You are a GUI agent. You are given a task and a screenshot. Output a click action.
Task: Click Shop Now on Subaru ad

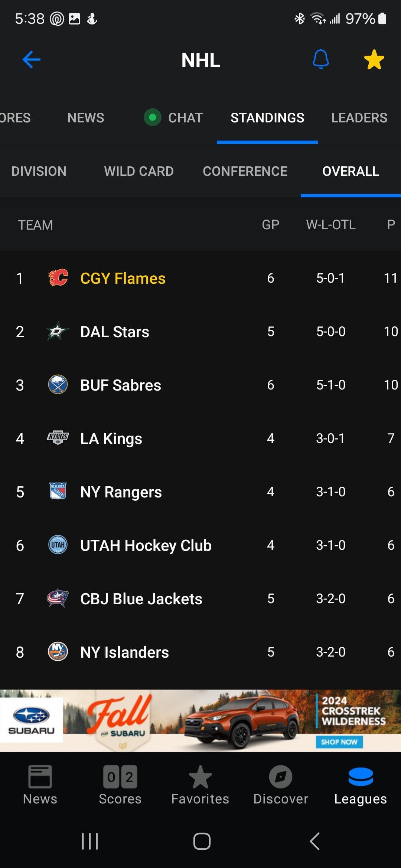pos(339,742)
